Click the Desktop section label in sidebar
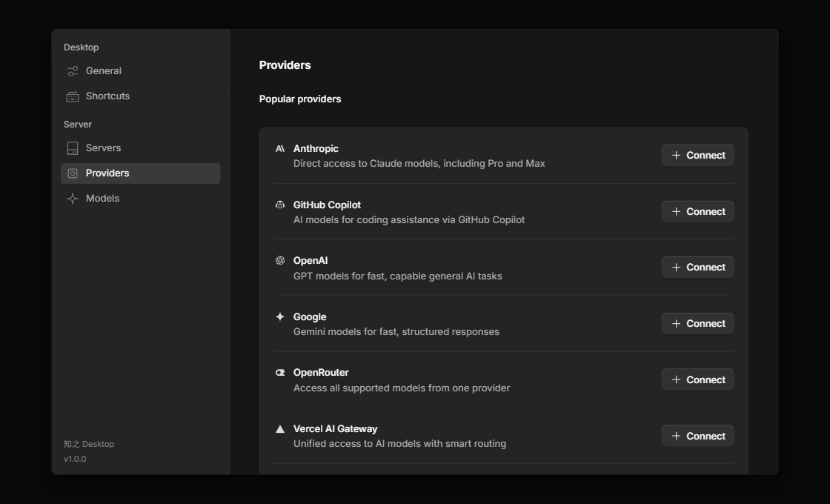 (81, 47)
